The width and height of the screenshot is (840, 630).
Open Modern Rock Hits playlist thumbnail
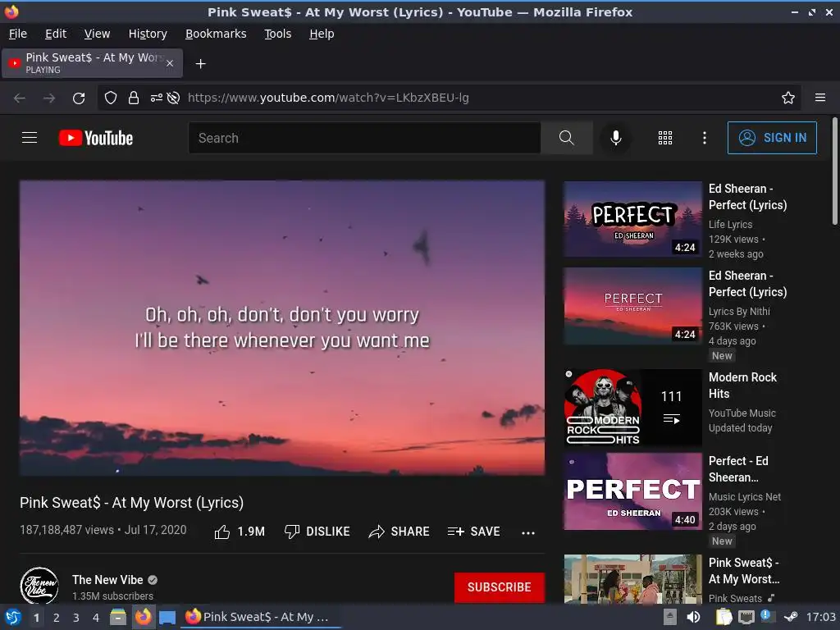pos(632,408)
